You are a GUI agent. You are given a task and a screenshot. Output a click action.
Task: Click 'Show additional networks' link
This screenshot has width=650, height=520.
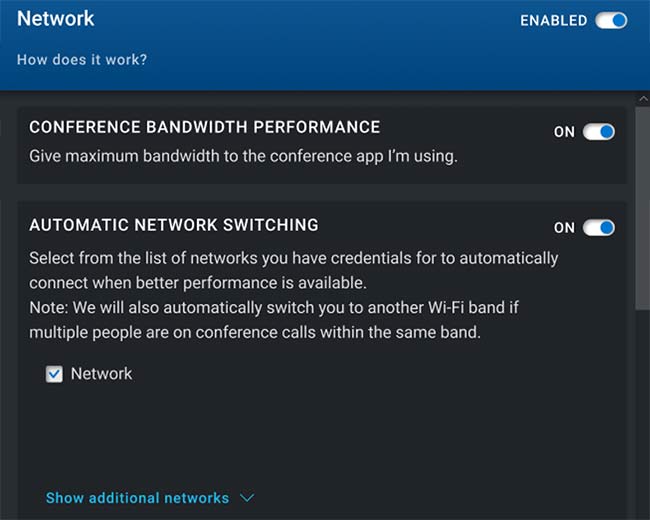(x=137, y=498)
